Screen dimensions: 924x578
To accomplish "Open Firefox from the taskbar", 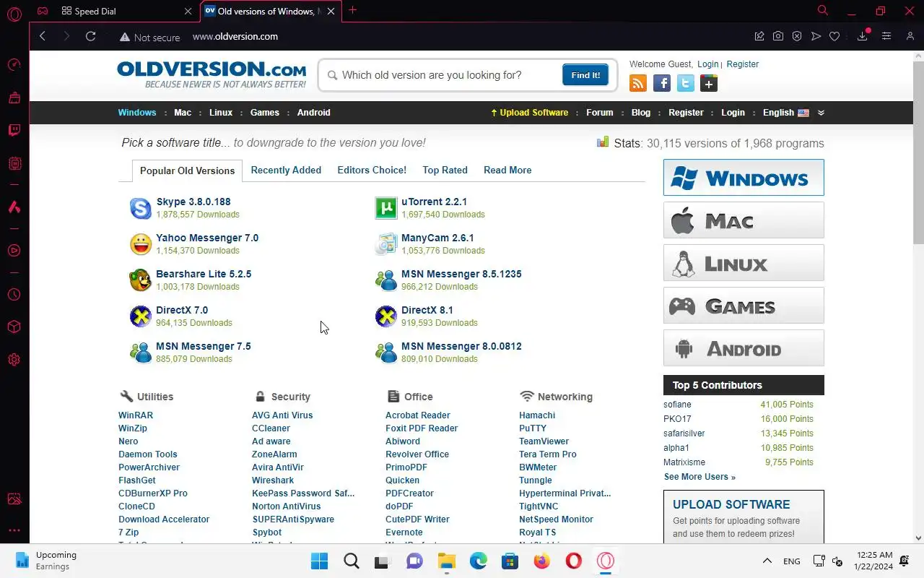I will tap(541, 561).
